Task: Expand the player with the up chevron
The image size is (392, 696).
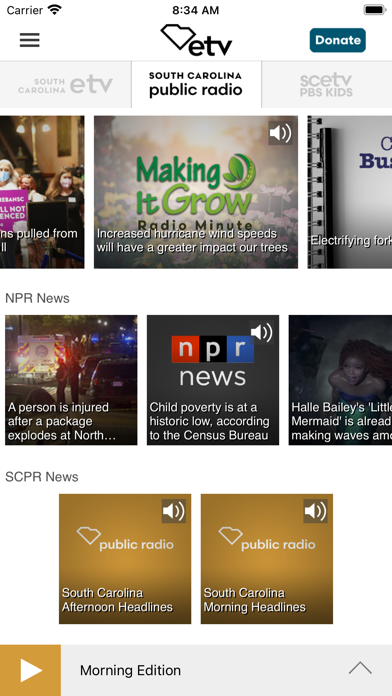Action: click(360, 668)
